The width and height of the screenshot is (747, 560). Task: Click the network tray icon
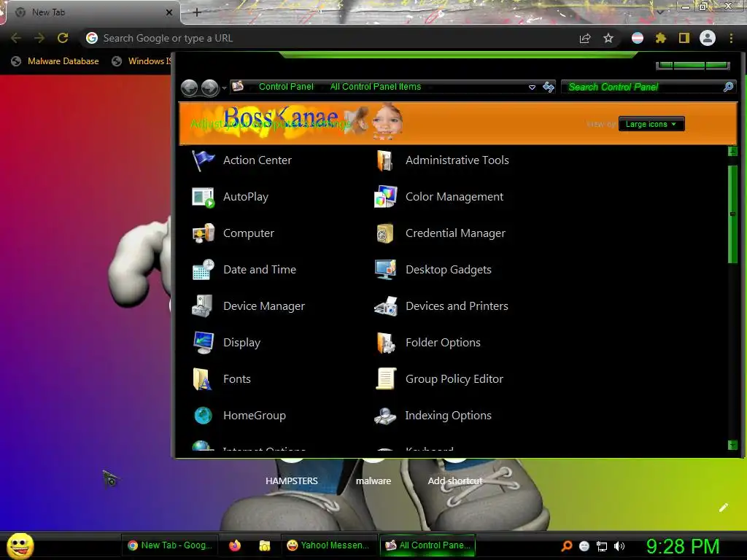(x=602, y=546)
